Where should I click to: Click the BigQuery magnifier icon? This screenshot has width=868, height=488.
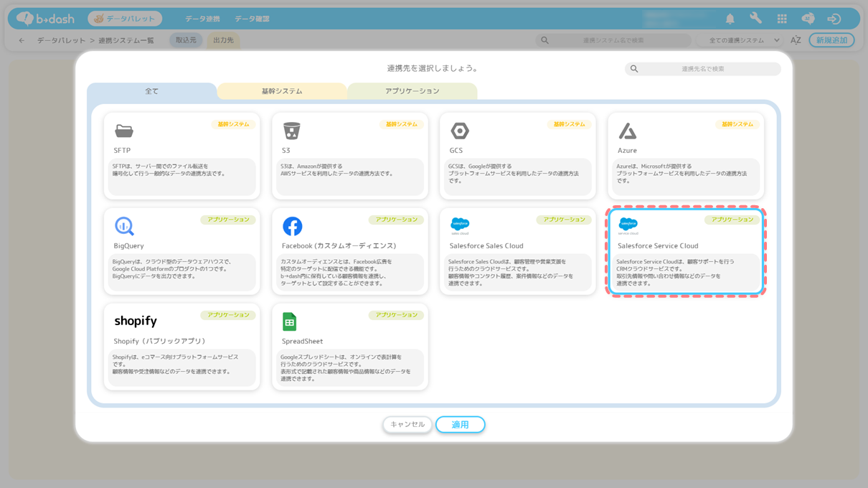125,226
